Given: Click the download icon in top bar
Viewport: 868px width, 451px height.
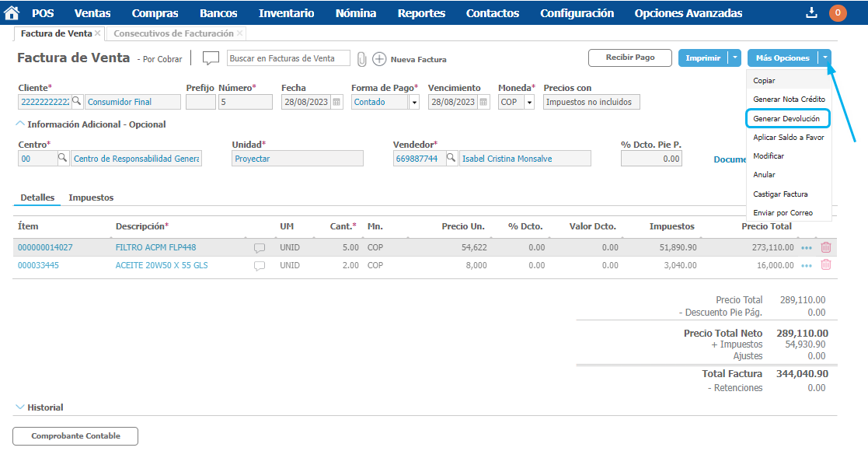Looking at the screenshot, I should pyautogui.click(x=812, y=12).
